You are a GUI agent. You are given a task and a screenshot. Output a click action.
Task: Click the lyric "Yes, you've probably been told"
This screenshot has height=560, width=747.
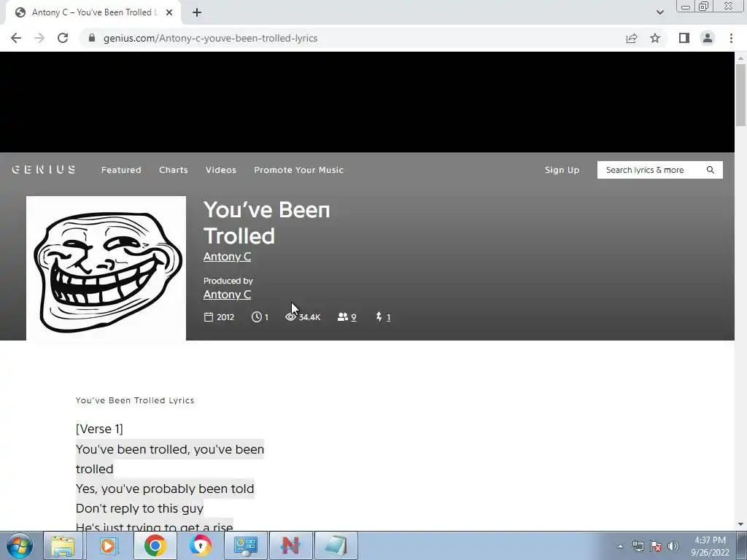point(165,489)
